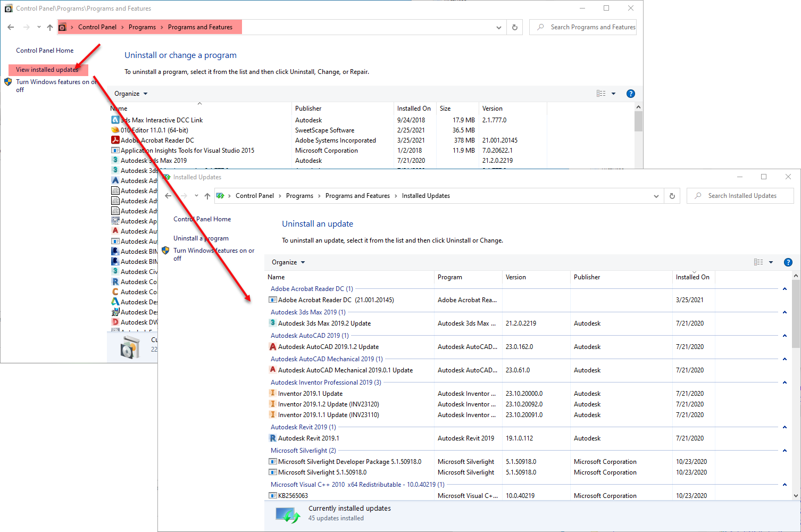Click Inventor 2019.1 Update icon
The height and width of the screenshot is (532, 801).
pos(273,393)
